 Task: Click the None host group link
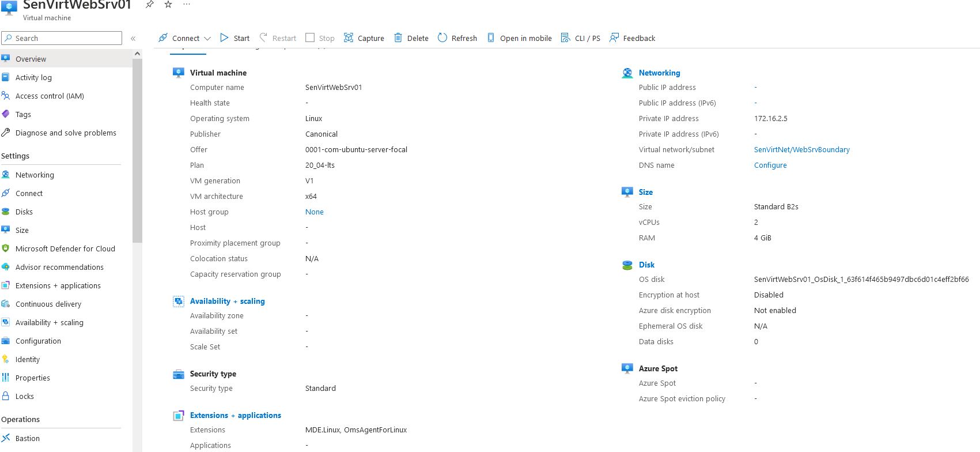(314, 212)
